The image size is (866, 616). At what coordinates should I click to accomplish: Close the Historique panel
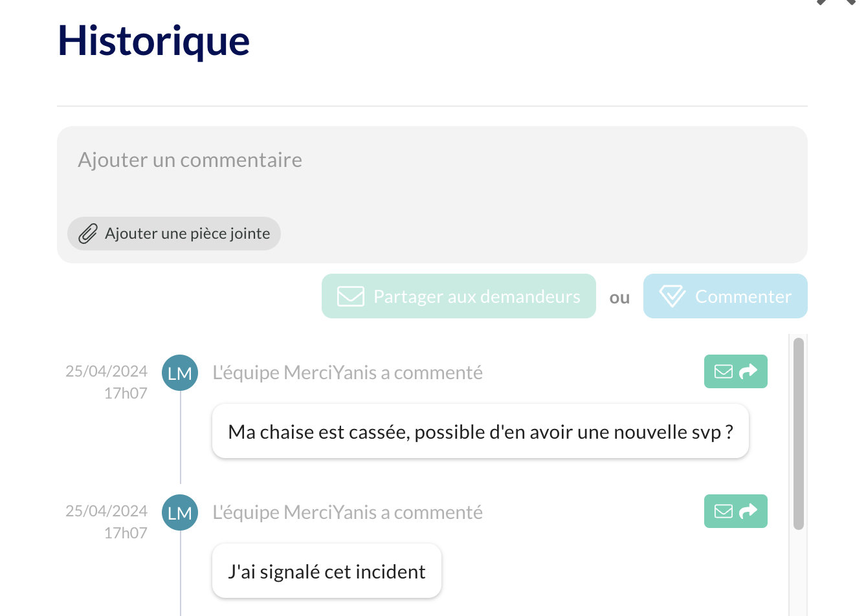[x=836, y=2]
